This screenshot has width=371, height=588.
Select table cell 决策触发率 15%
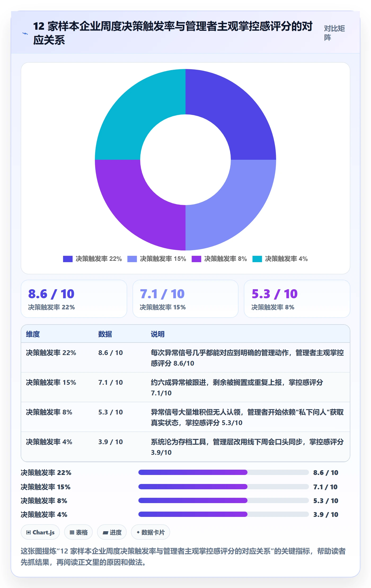(x=51, y=382)
